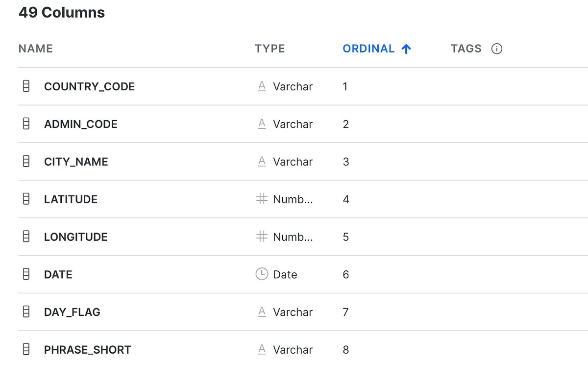Click the 49 Columns heading

61,12
